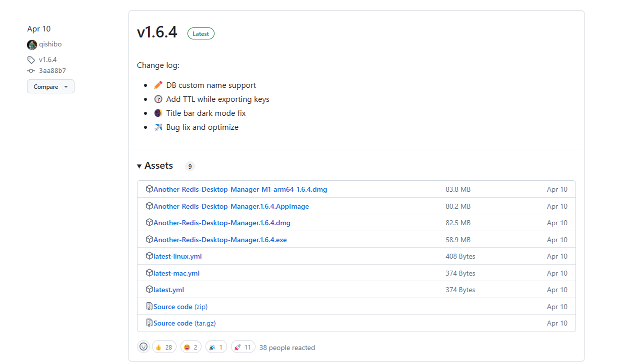
Task: Click the moon emoji before Title bar
Action: point(158,113)
